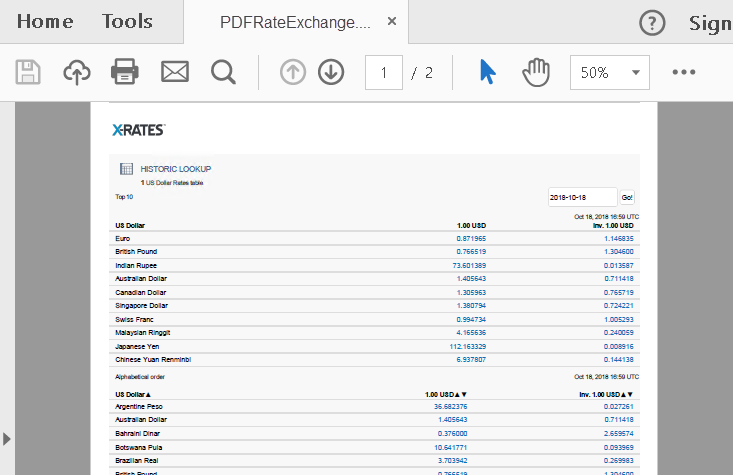
Task: Click the Historic Lookup table icon
Action: (126, 169)
